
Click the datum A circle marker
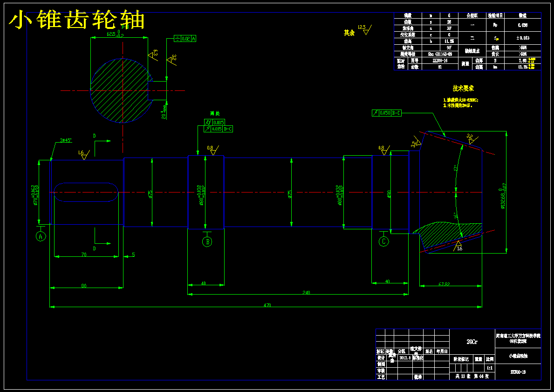(41, 236)
